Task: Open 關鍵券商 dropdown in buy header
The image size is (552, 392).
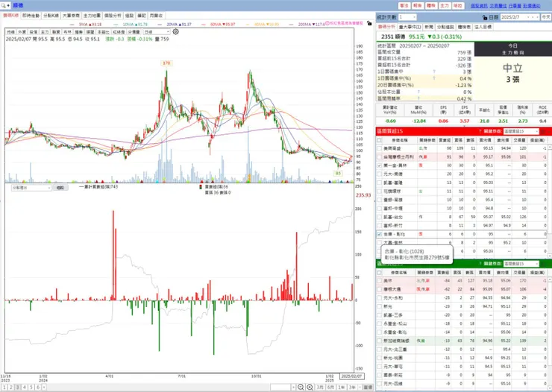Action: tap(521, 131)
